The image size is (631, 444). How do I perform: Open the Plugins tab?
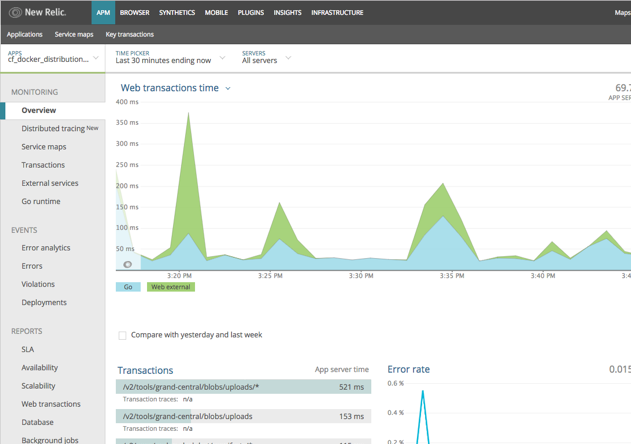(251, 12)
